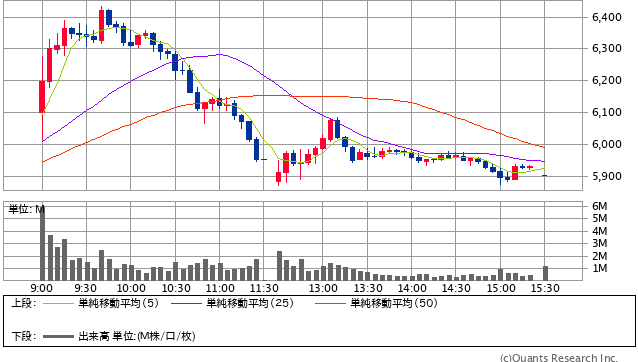Click the 単純移動平均(5) legend label

[118, 303]
